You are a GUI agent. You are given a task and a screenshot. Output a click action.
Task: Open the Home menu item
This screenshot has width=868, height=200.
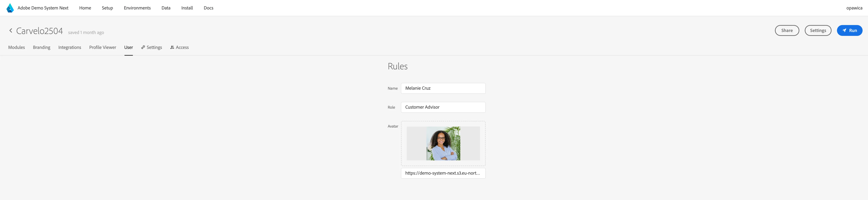tap(85, 8)
